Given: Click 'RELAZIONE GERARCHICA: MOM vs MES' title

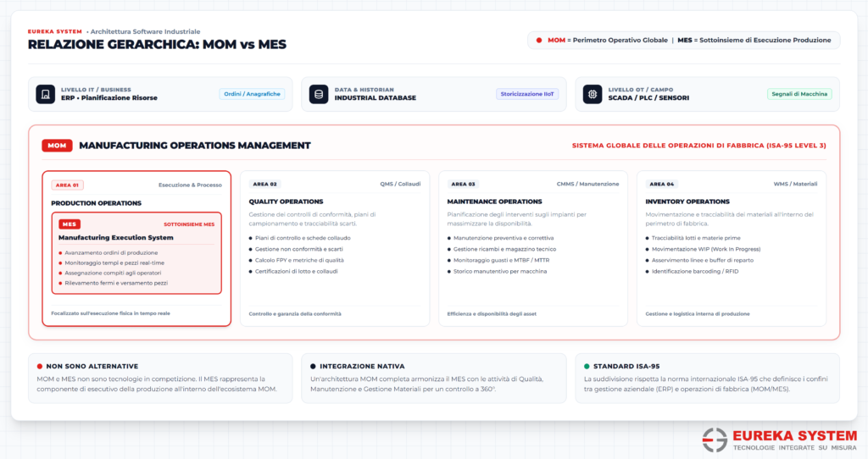Looking at the screenshot, I should coord(157,45).
